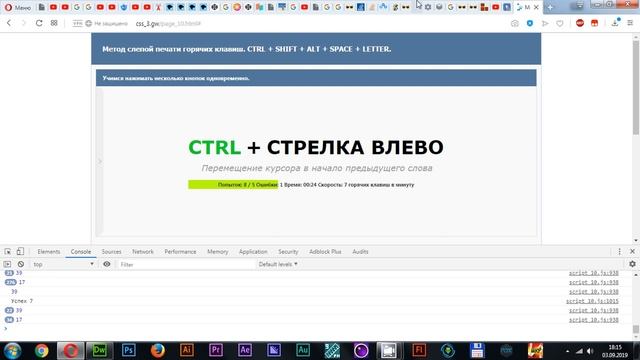Open Adobe Audition from the taskbar

click(x=302, y=351)
